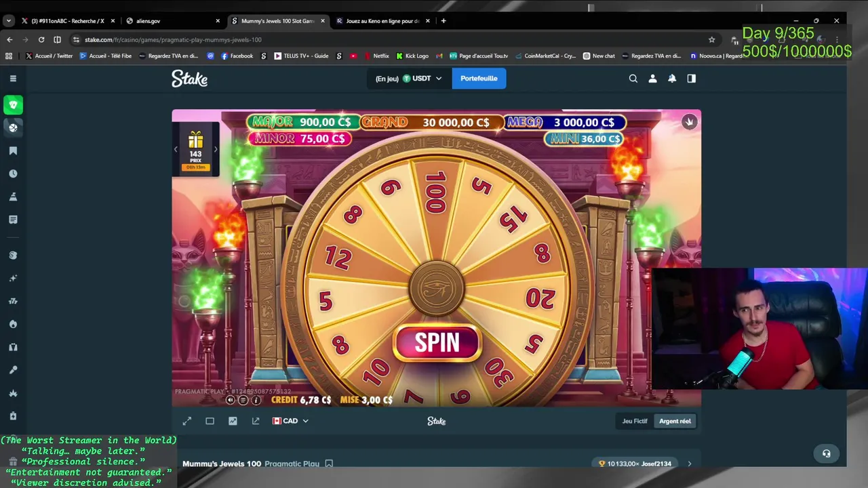The width and height of the screenshot is (868, 488).
Task: Open a new browser tab
Action: (x=443, y=21)
